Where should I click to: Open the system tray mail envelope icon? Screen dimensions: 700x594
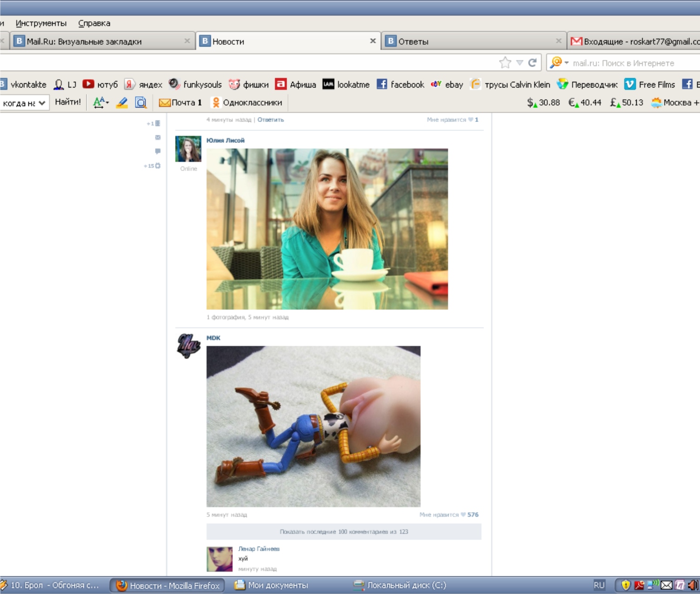(x=666, y=585)
